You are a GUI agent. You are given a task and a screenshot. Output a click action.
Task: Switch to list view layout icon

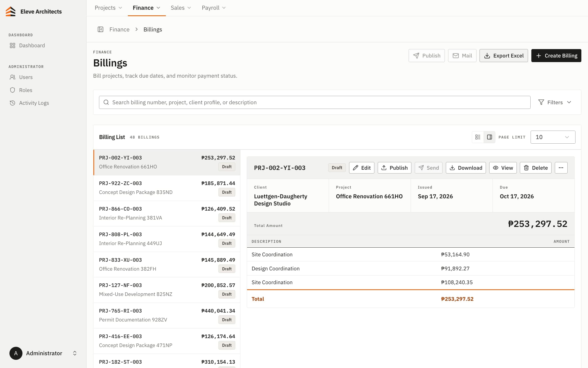coord(478,137)
